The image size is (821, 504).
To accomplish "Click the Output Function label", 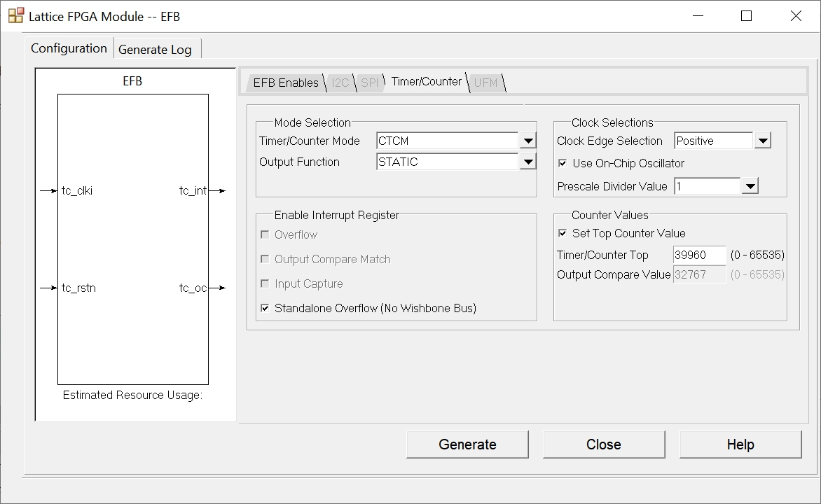I will click(x=300, y=162).
